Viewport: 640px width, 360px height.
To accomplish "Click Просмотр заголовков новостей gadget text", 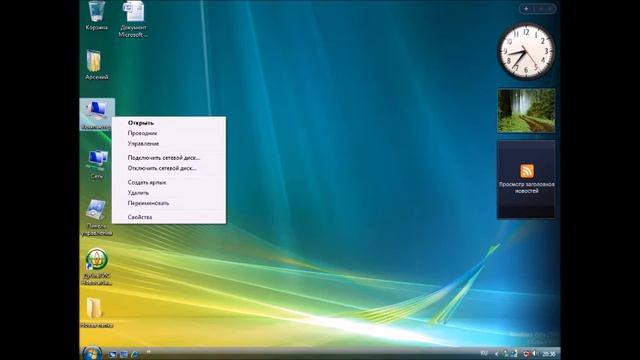I will (x=527, y=187).
